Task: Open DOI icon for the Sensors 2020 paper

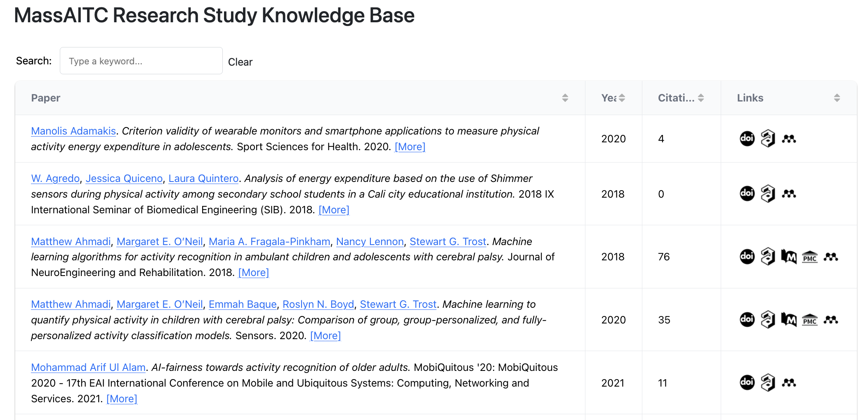Action: (747, 319)
